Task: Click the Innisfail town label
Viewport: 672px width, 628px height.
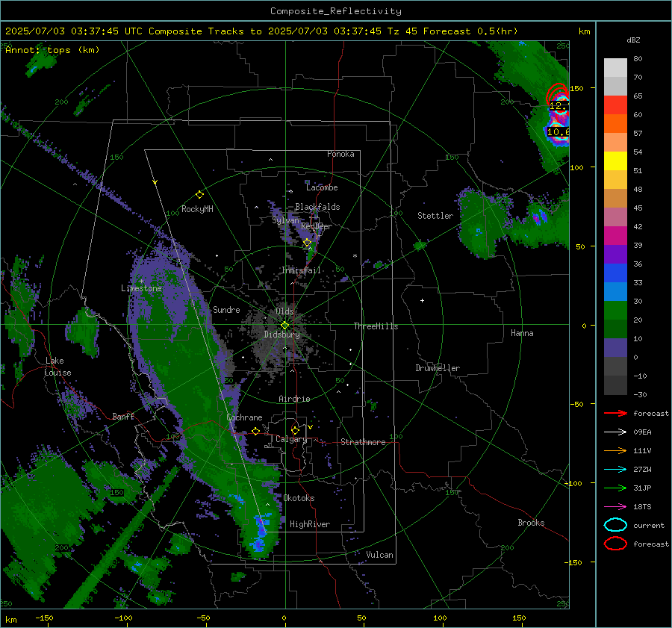Action: pyautogui.click(x=302, y=270)
